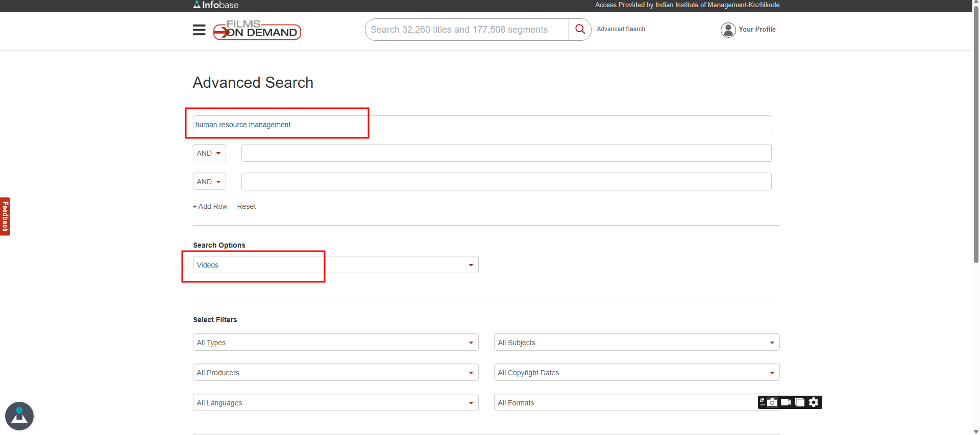
Task: Open the Your Profile avatar icon
Action: [728, 30]
